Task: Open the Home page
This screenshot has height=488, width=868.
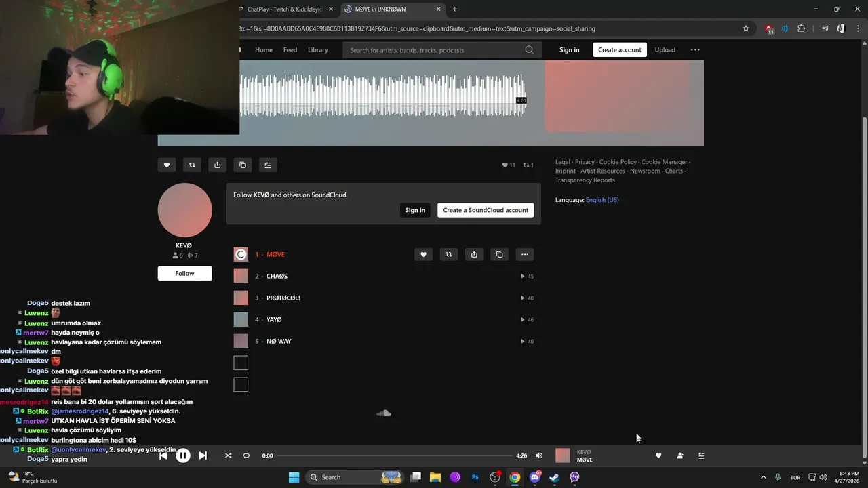Action: [x=264, y=49]
